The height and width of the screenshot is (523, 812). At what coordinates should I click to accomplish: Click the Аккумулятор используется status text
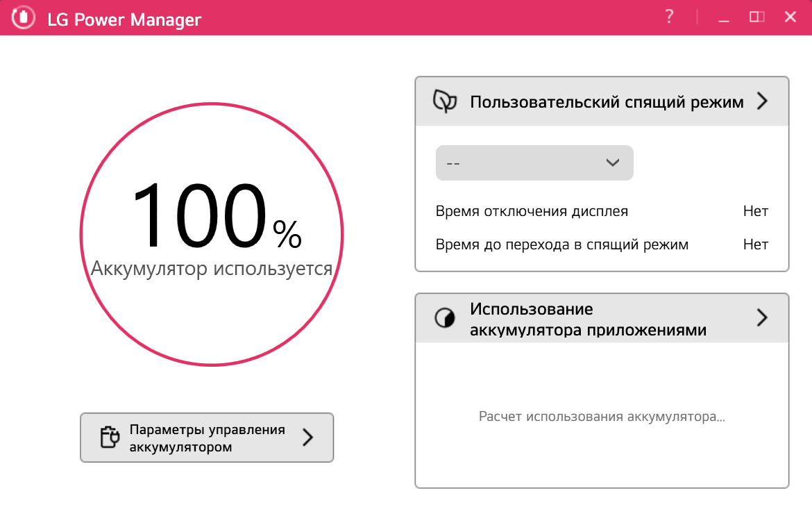click(212, 269)
